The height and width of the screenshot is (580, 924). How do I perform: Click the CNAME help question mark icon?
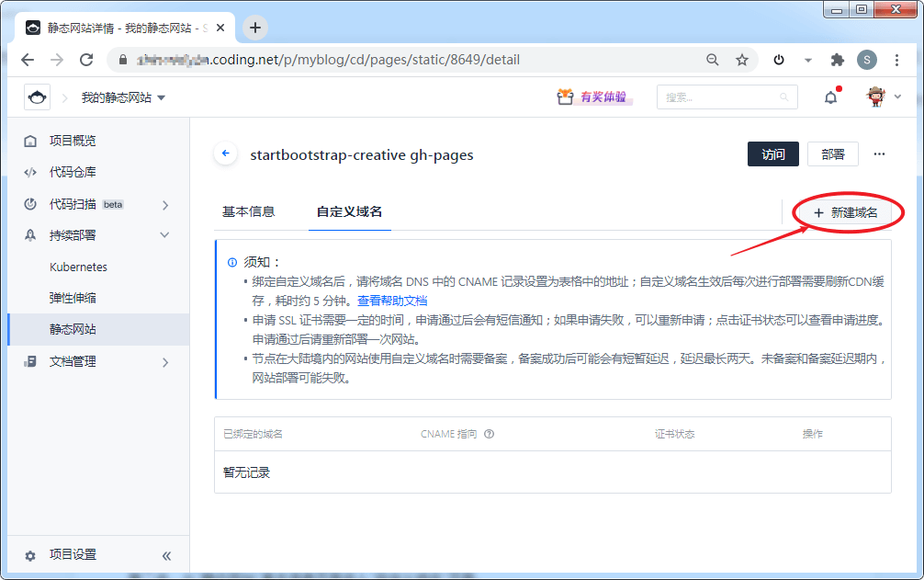[x=490, y=434]
